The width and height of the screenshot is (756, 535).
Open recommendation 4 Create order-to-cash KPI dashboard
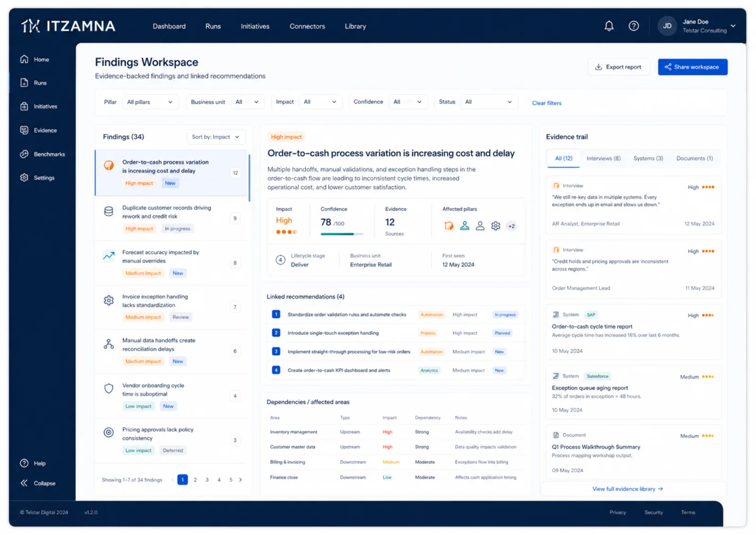[395, 371]
